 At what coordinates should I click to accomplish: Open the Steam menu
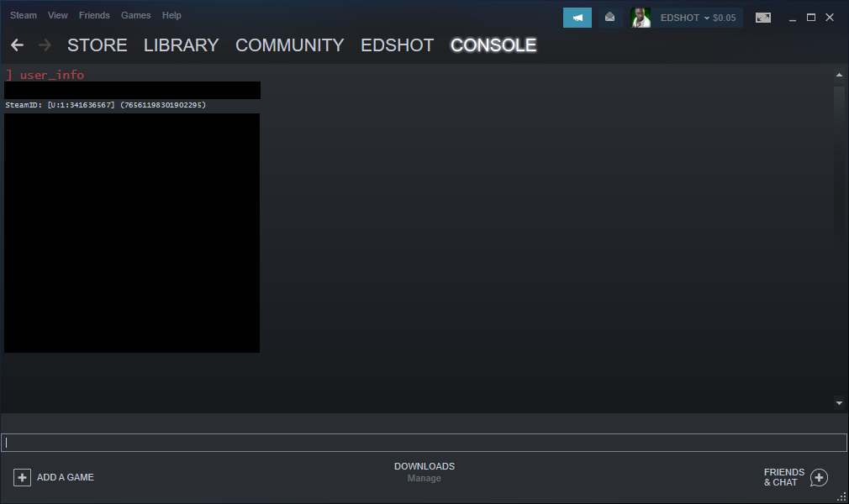[24, 15]
